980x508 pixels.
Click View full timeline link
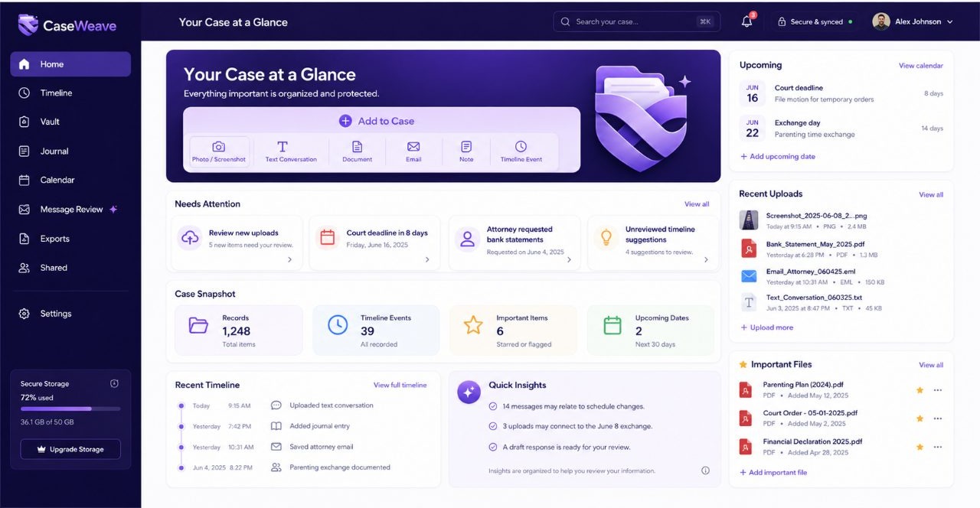(400, 385)
